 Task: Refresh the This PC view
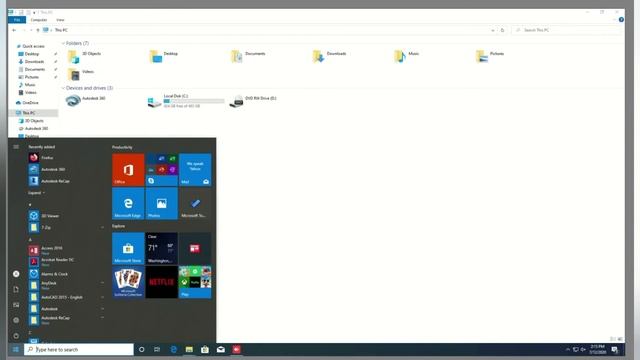pyautogui.click(x=502, y=30)
